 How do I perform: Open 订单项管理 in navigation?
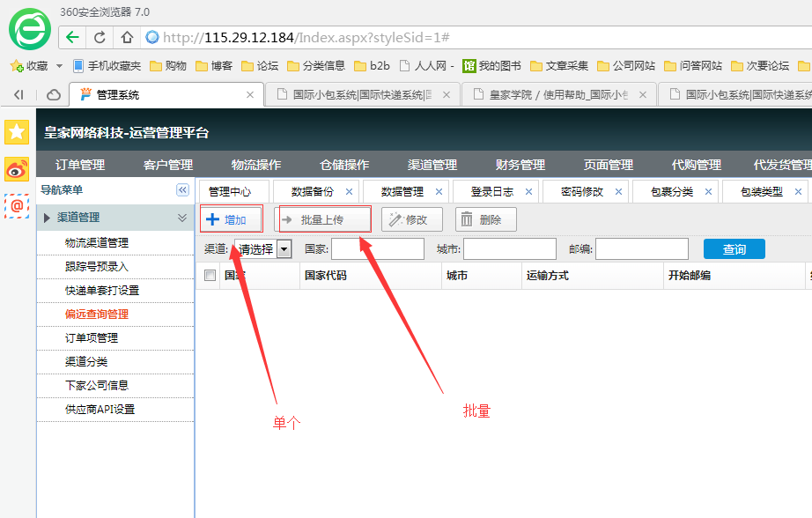tap(92, 337)
